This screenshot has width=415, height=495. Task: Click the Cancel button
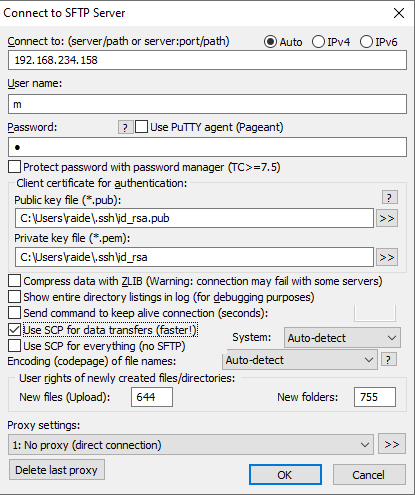(369, 475)
